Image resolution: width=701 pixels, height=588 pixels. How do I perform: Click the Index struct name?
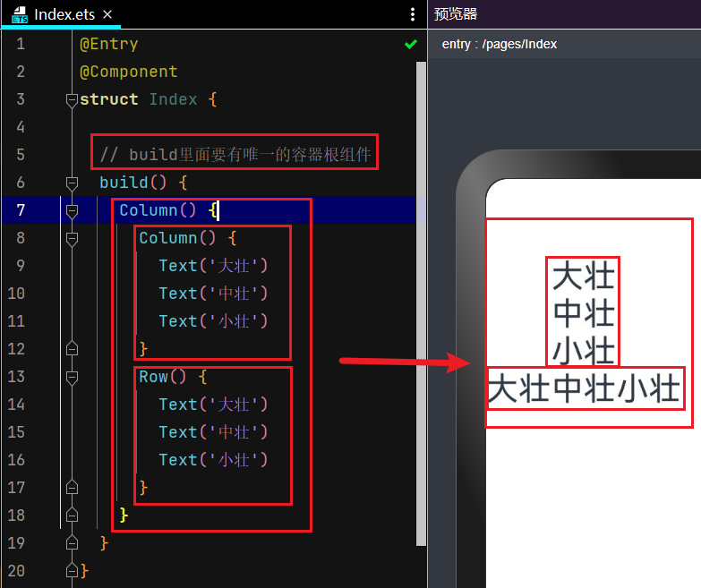coord(173,99)
